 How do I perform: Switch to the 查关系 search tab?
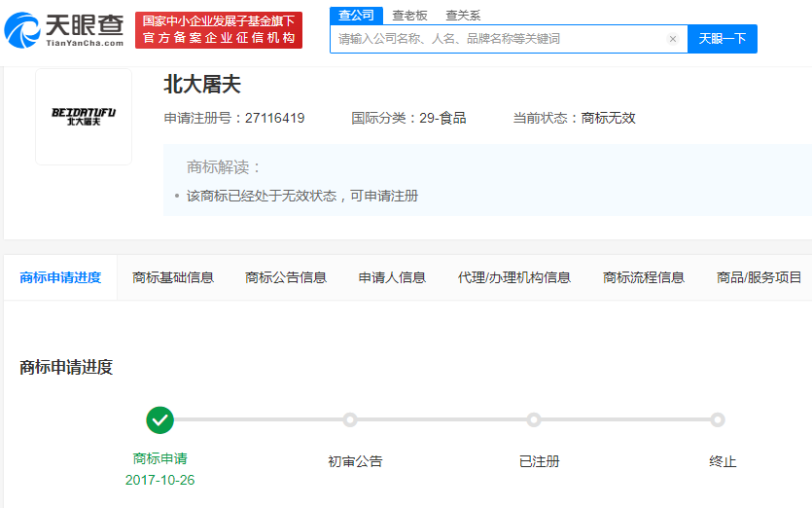pyautogui.click(x=463, y=16)
